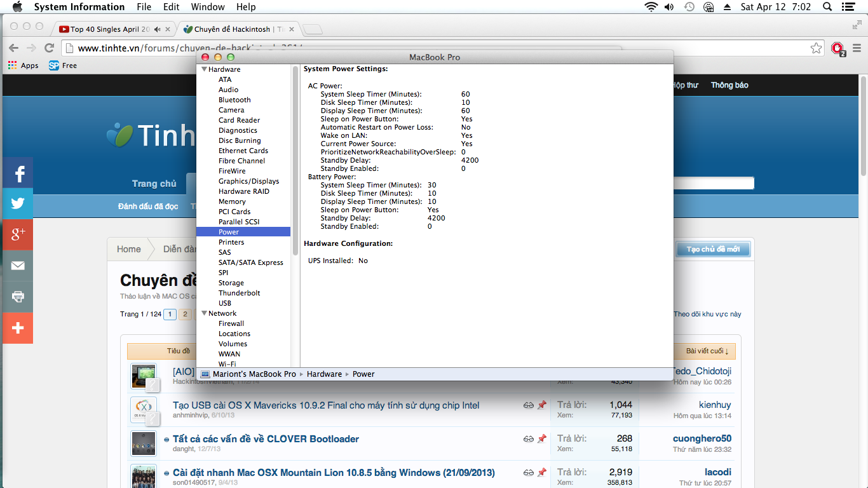This screenshot has height=488, width=868.
Task: Click thumbnail of Mavericks 10.9.2 USB thread
Action: click(x=144, y=409)
